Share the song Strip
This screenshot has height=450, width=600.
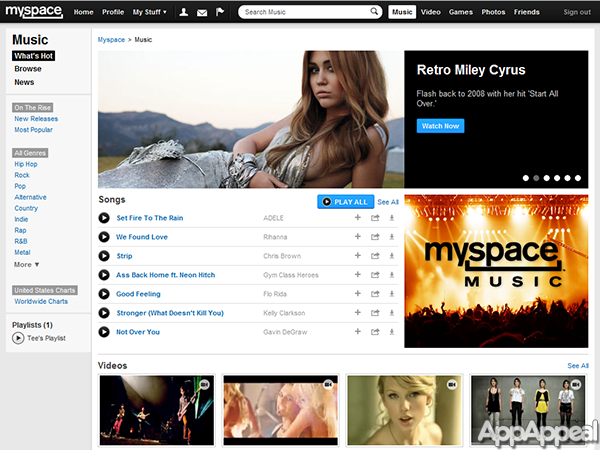(x=375, y=256)
